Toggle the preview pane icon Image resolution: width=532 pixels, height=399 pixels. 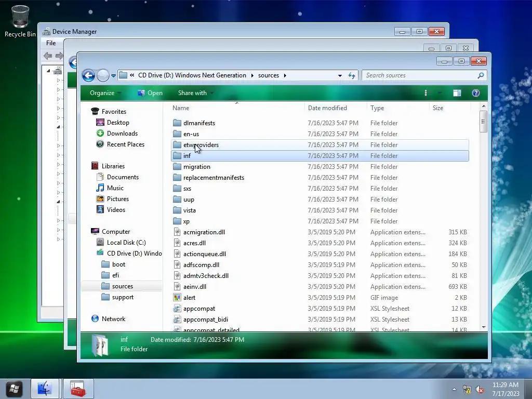(x=457, y=93)
